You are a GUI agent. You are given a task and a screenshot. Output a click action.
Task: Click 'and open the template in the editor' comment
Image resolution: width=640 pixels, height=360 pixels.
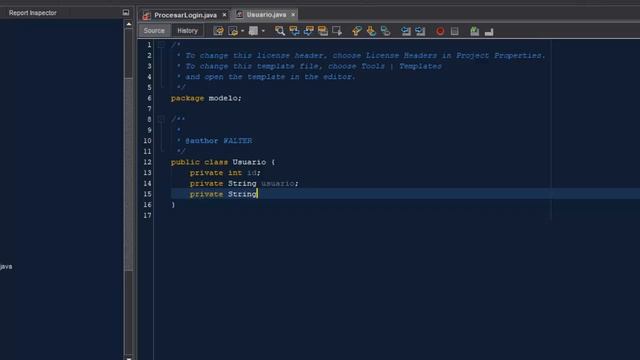[x=270, y=77]
